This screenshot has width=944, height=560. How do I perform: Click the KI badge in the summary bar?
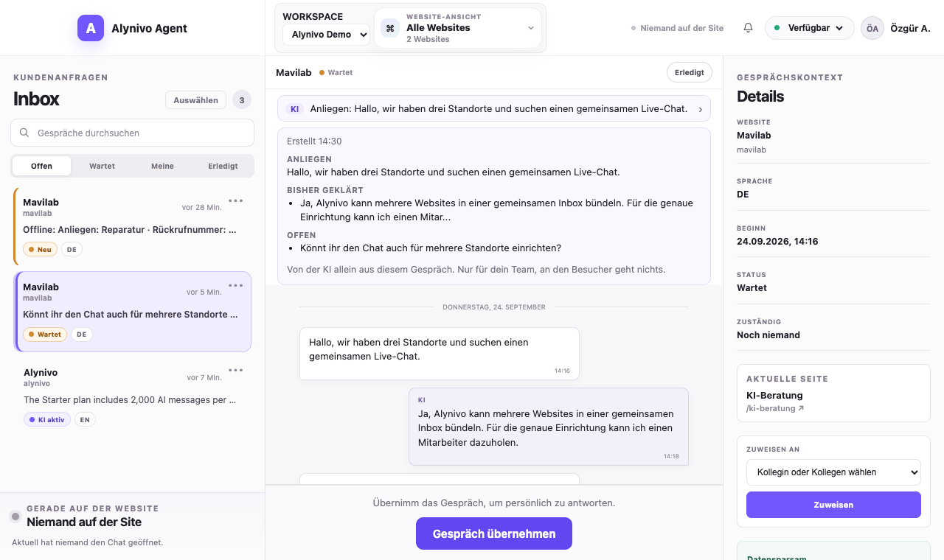pos(294,108)
